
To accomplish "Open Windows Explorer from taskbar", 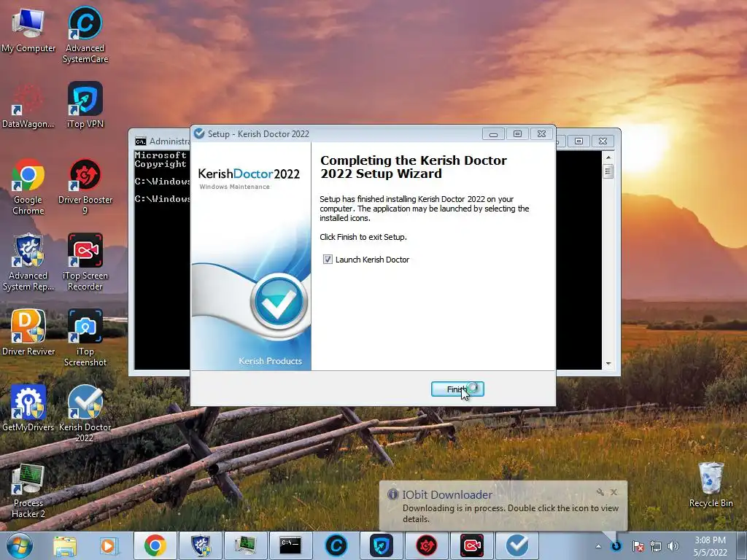I will (65, 545).
